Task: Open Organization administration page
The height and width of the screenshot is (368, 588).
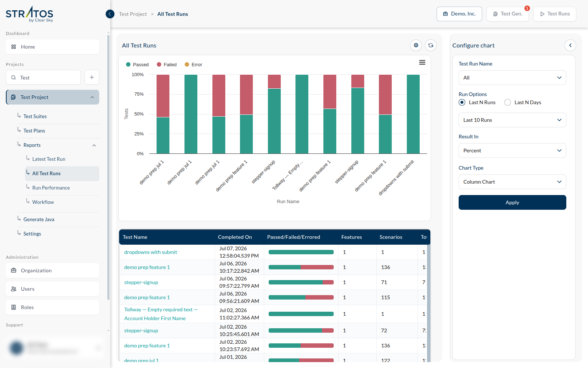Action: 53,270
